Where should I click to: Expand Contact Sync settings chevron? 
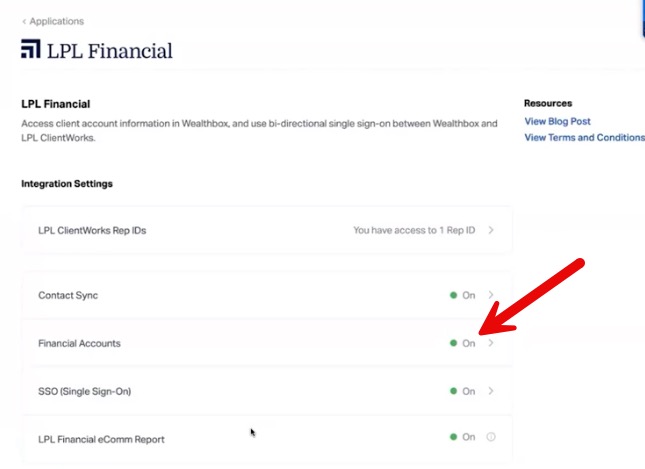click(491, 296)
